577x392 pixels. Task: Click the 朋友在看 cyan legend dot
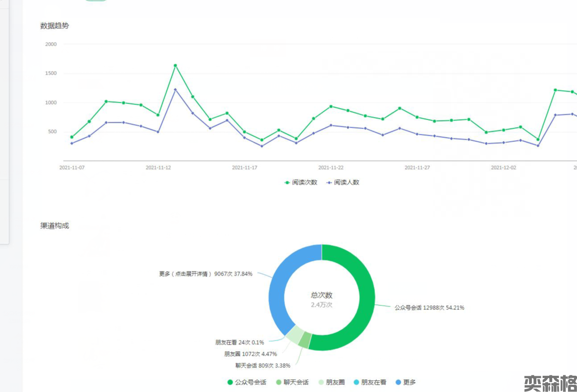coord(356,382)
